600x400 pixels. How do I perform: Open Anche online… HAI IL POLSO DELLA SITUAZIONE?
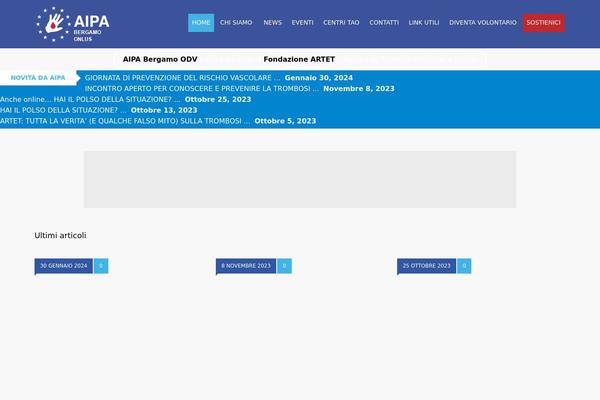[90, 100]
